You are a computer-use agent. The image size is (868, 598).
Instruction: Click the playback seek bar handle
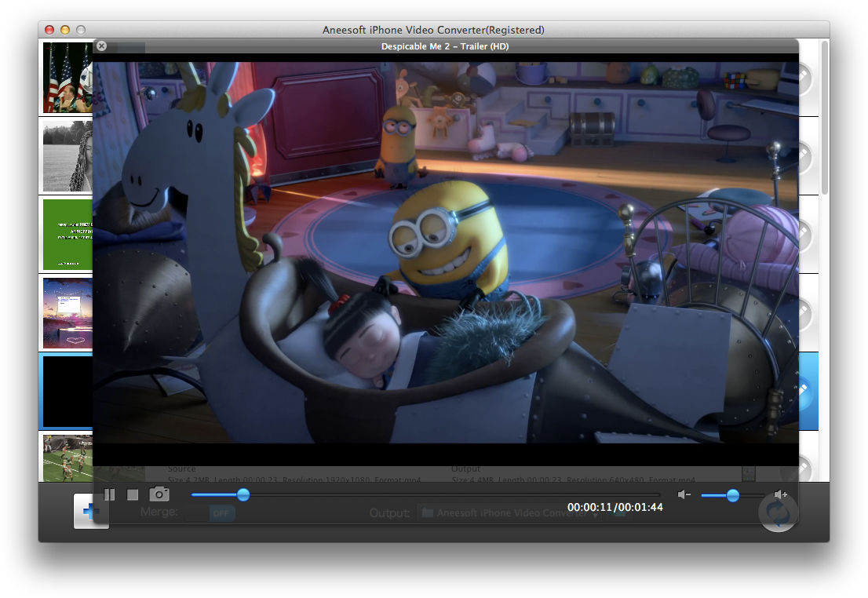click(243, 494)
